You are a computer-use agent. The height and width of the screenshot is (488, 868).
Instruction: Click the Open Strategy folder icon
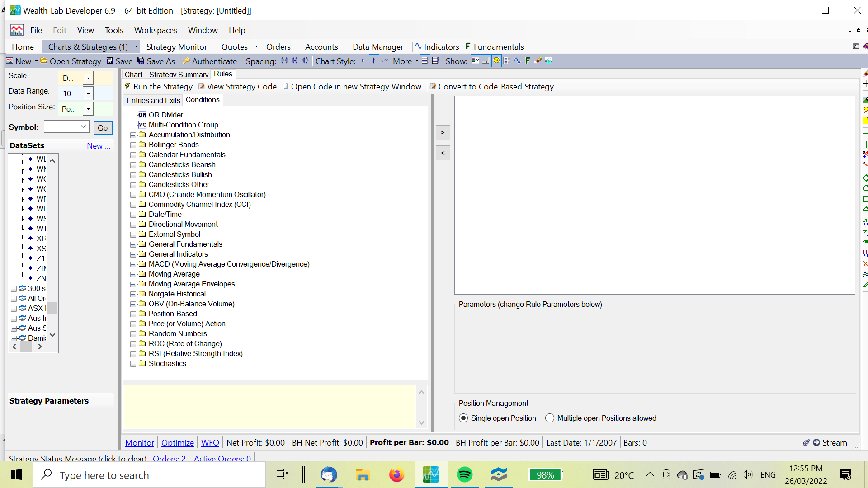tap(44, 61)
